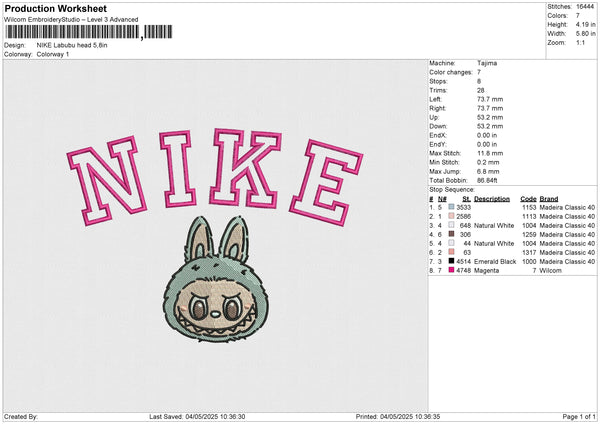Click the barcode under the header
This screenshot has height=424, width=600.
(x=89, y=32)
